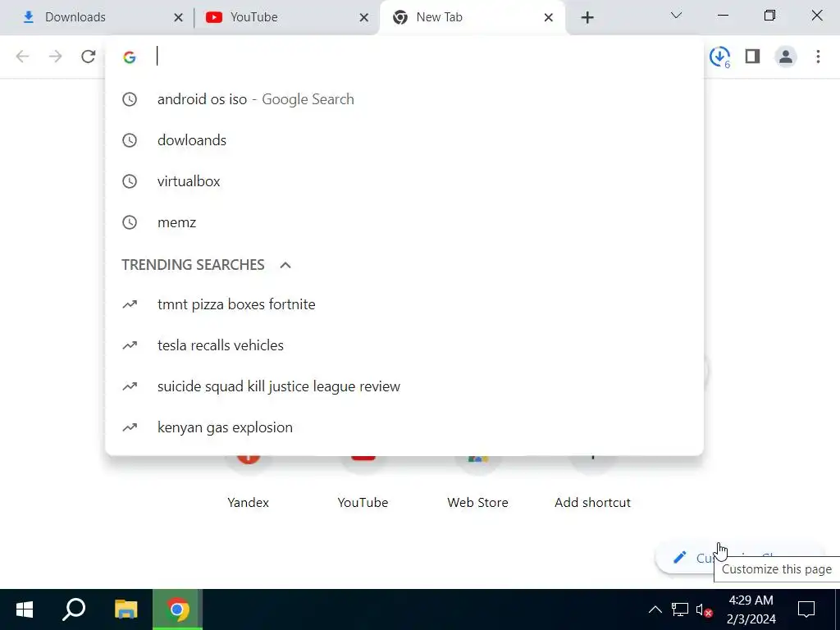This screenshot has width=840, height=630.
Task: Click clock icon beside 'dowloands'
Action: [x=130, y=140]
